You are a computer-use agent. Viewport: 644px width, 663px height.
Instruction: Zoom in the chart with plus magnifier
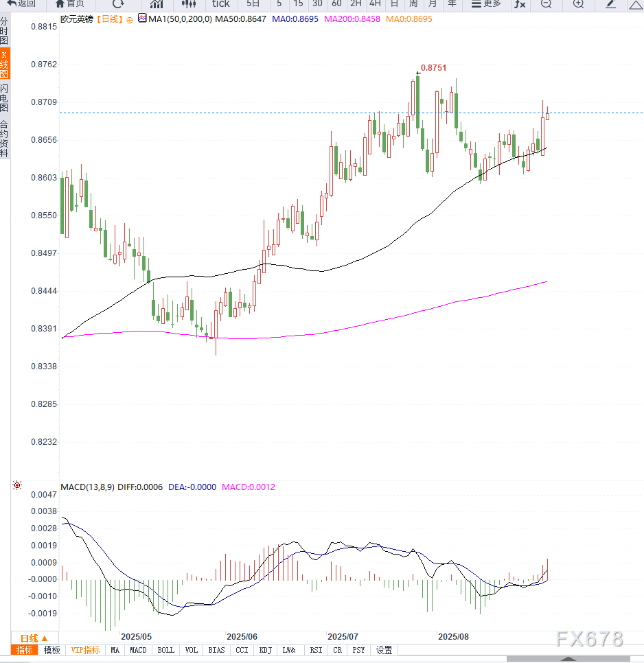[x=578, y=4]
